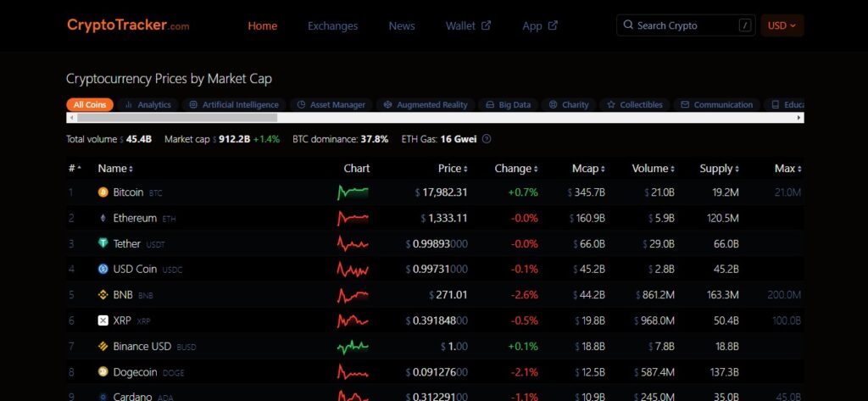The width and height of the screenshot is (868, 401).
Task: Click the search magnifier icon
Action: pos(628,25)
